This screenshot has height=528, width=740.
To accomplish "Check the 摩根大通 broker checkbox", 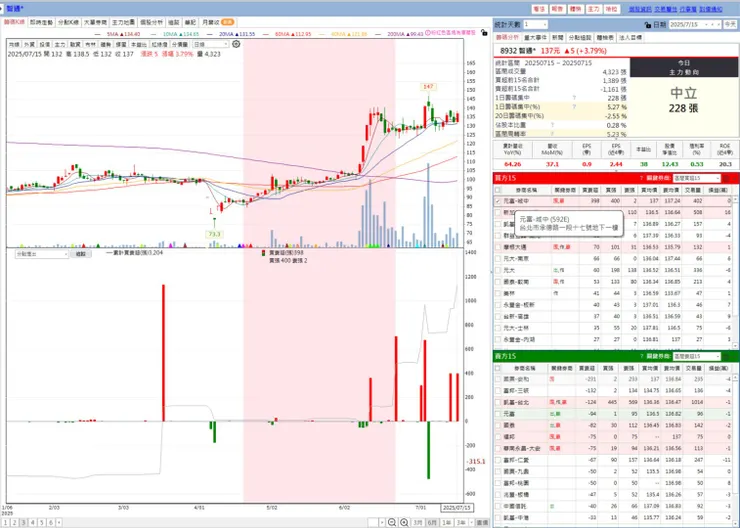I will pos(498,247).
